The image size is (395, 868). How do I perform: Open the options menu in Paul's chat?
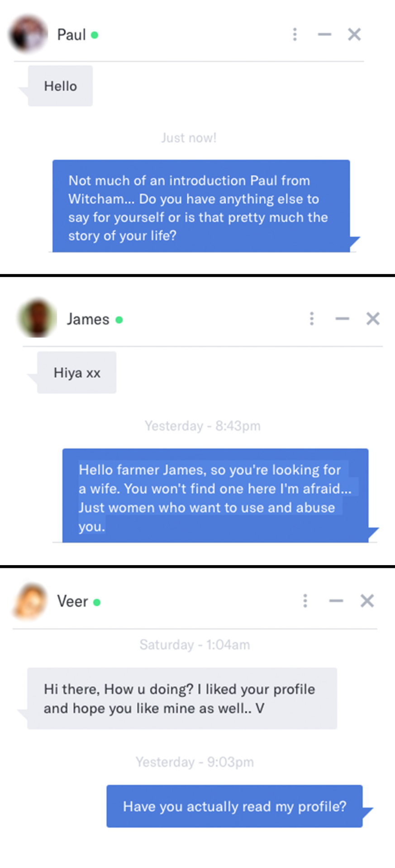pyautogui.click(x=295, y=34)
